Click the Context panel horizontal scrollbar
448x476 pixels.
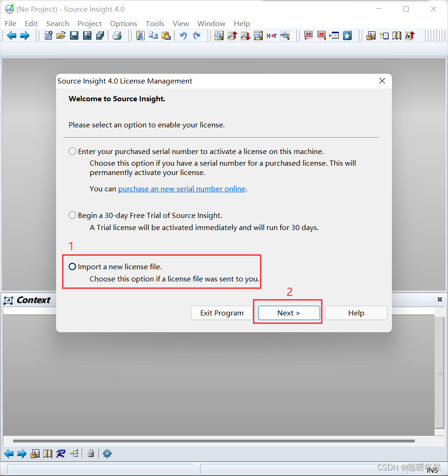[x=214, y=441]
